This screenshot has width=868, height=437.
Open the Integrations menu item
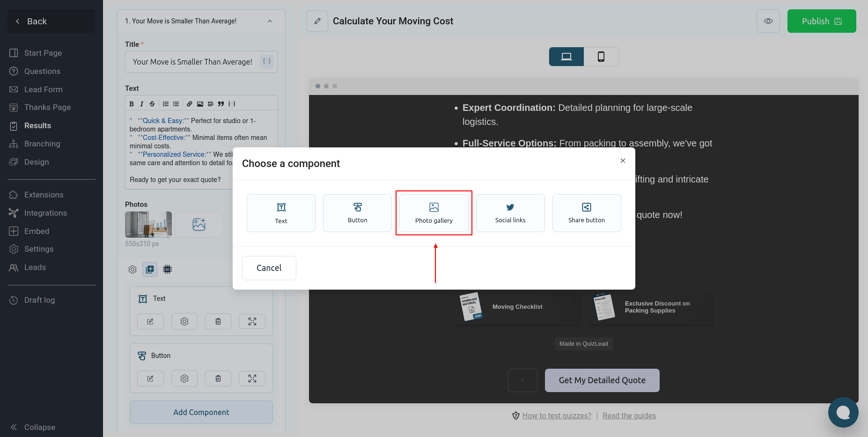tap(45, 213)
